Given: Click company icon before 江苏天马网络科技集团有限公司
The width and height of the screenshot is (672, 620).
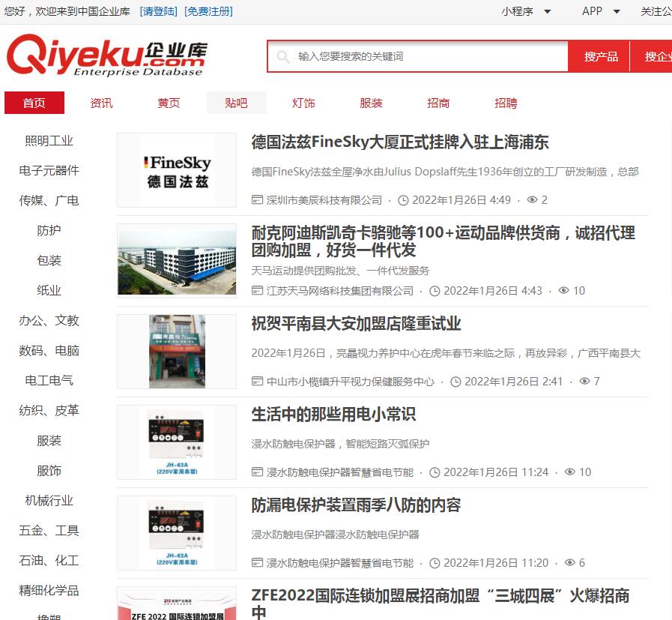Looking at the screenshot, I should tap(257, 291).
